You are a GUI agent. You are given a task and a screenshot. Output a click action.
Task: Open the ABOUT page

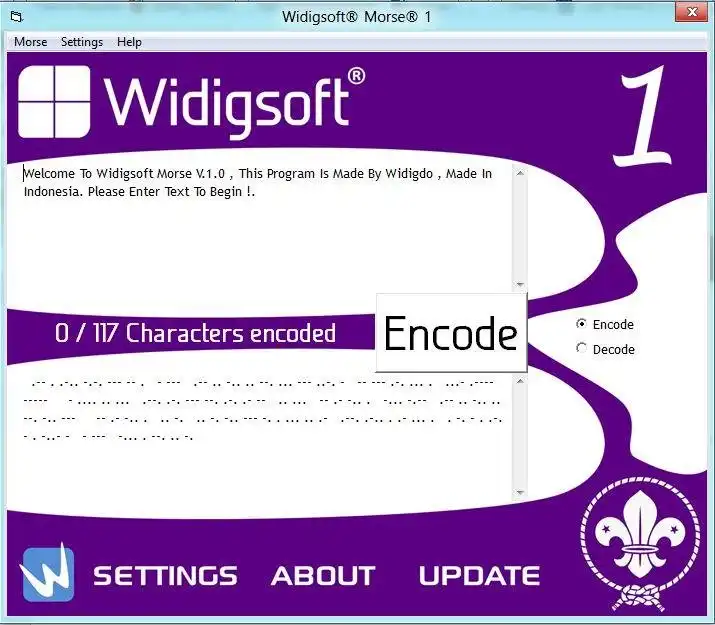click(x=323, y=575)
